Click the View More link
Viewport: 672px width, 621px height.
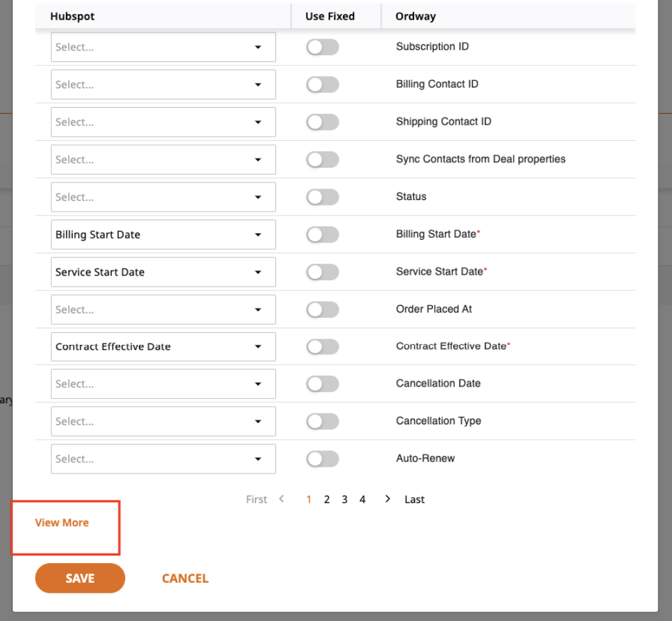pos(62,523)
